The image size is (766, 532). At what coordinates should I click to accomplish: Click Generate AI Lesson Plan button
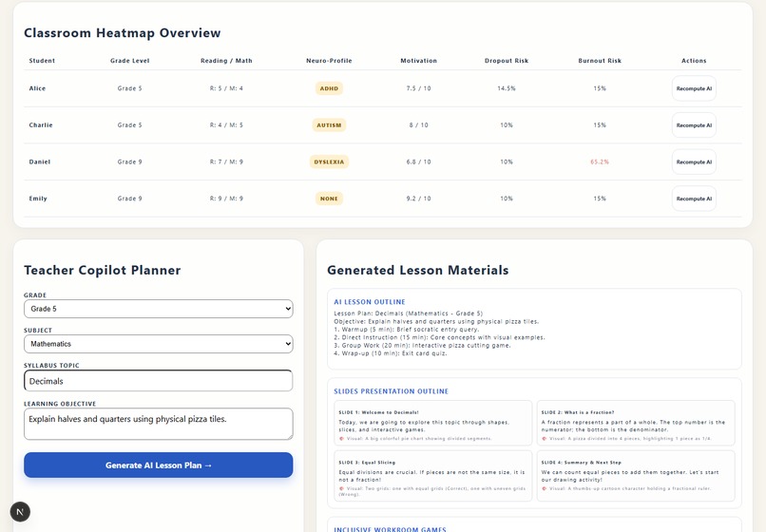click(159, 465)
